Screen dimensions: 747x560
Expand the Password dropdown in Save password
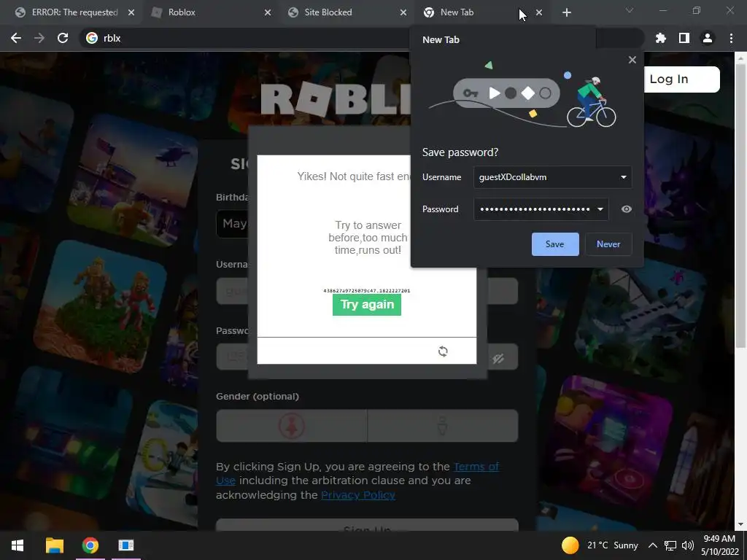pyautogui.click(x=600, y=209)
